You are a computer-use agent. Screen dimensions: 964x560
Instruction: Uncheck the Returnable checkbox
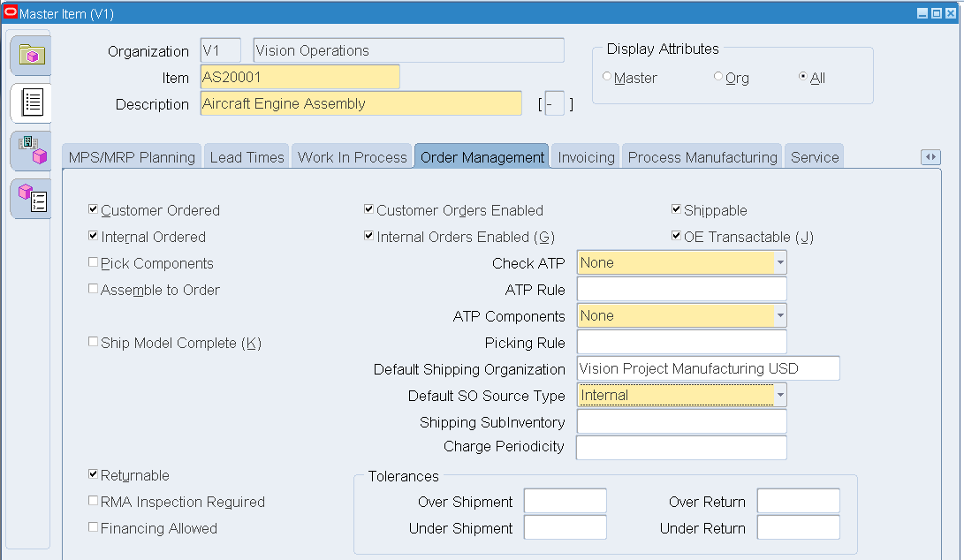click(x=93, y=474)
